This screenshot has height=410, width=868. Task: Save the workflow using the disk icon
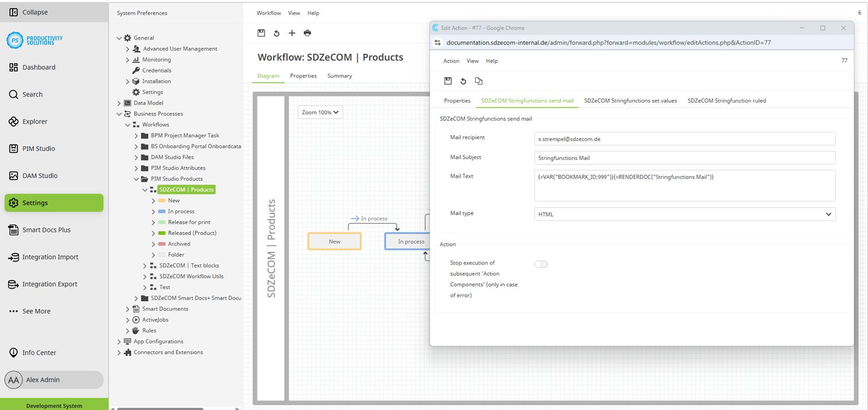[x=261, y=33]
